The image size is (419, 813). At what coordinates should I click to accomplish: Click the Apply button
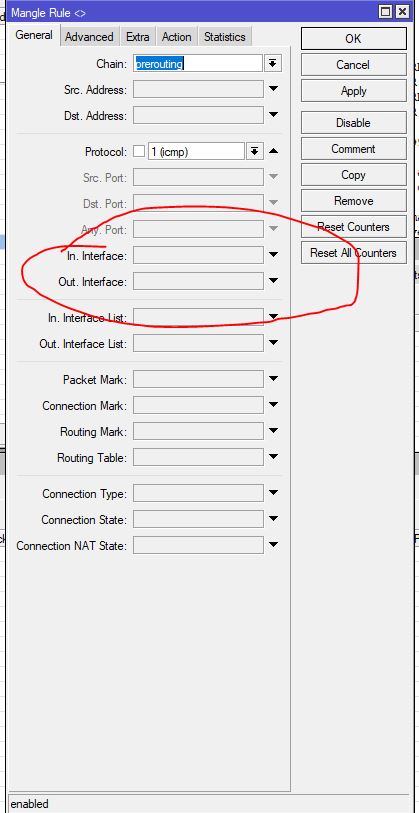pos(354,91)
